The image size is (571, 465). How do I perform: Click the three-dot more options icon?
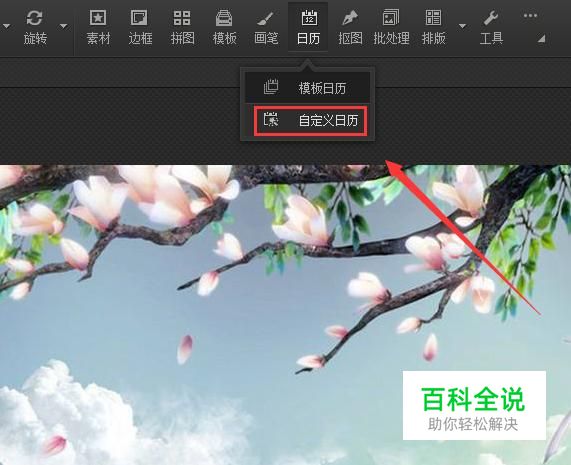pos(530,16)
